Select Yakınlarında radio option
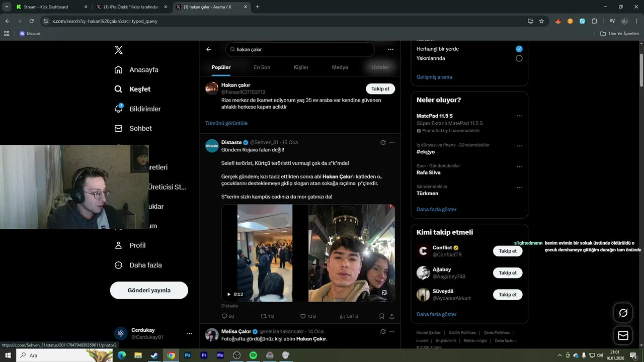644x362 pixels. pos(519,58)
